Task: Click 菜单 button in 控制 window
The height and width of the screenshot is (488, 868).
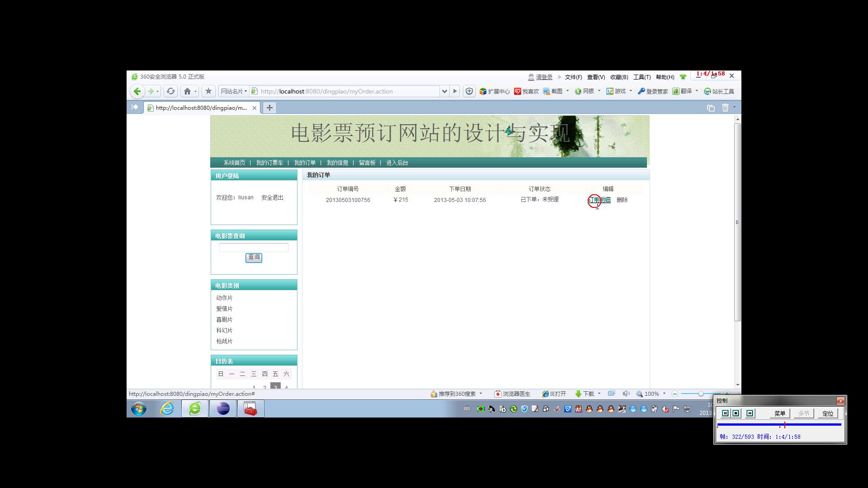Action: tap(780, 413)
